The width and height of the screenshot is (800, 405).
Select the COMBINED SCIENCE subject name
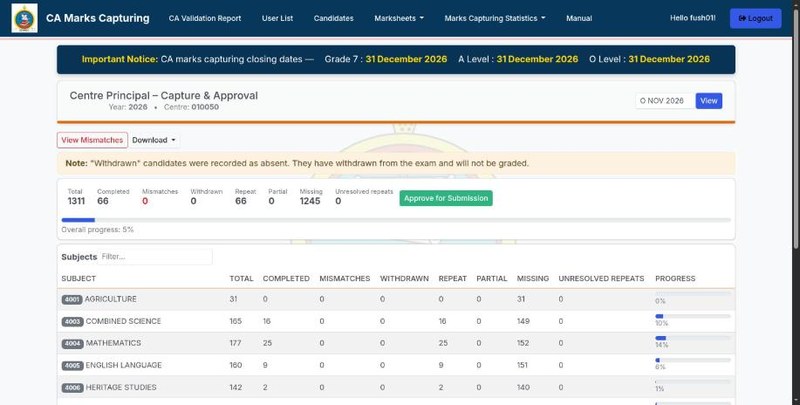123,321
